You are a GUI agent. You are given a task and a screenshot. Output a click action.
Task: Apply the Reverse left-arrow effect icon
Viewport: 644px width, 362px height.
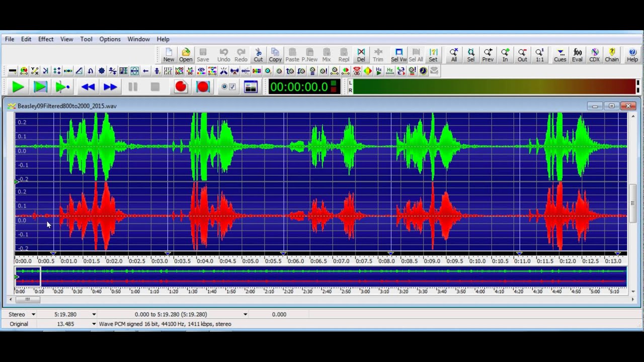(x=145, y=71)
